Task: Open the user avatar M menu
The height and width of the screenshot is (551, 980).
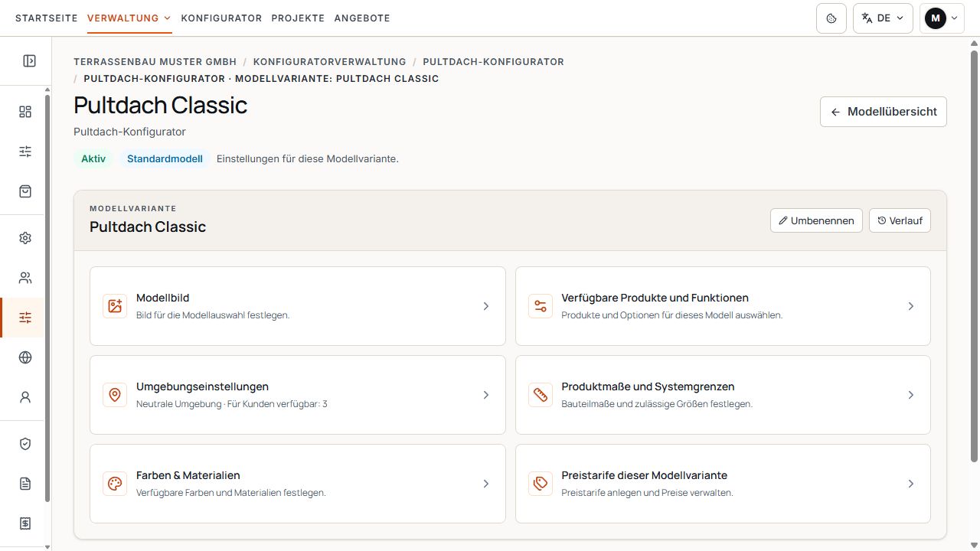Action: click(942, 18)
